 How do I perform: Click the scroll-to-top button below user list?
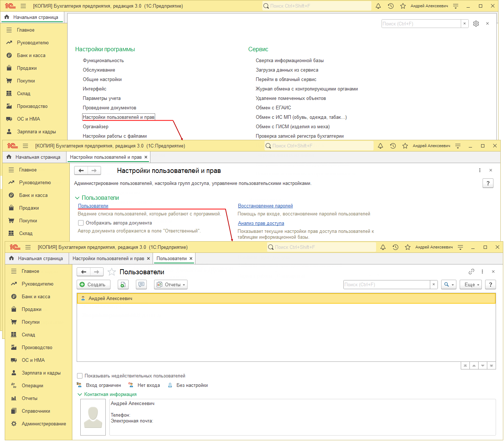(465, 366)
